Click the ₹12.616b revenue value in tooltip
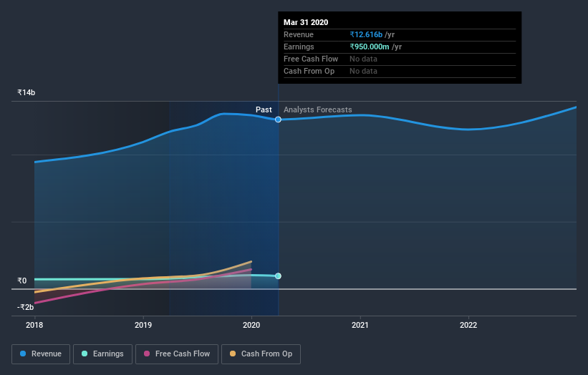588x375 pixels. (x=366, y=34)
